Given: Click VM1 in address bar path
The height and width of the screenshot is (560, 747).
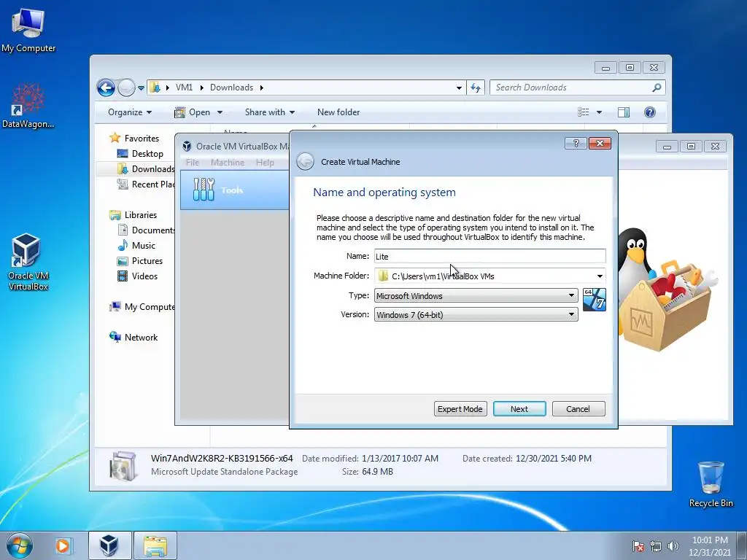Looking at the screenshot, I should click(x=184, y=87).
